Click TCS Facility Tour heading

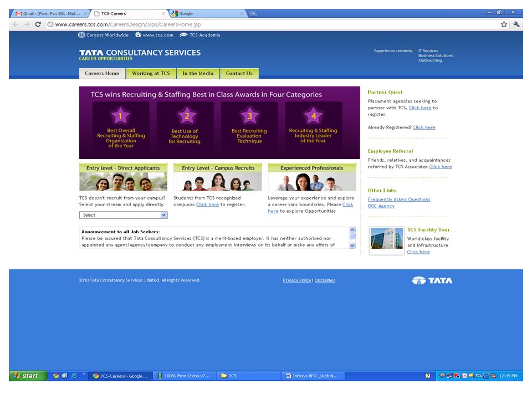tap(428, 229)
